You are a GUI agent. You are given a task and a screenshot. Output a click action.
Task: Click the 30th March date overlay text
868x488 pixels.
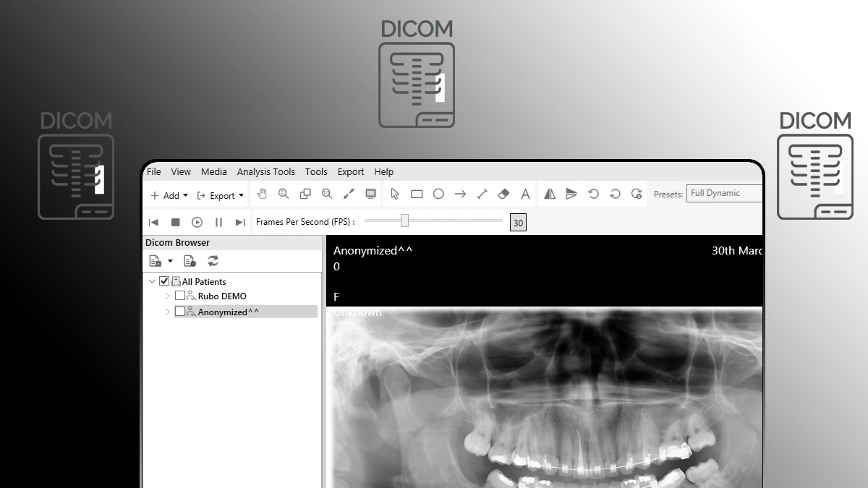click(x=737, y=251)
